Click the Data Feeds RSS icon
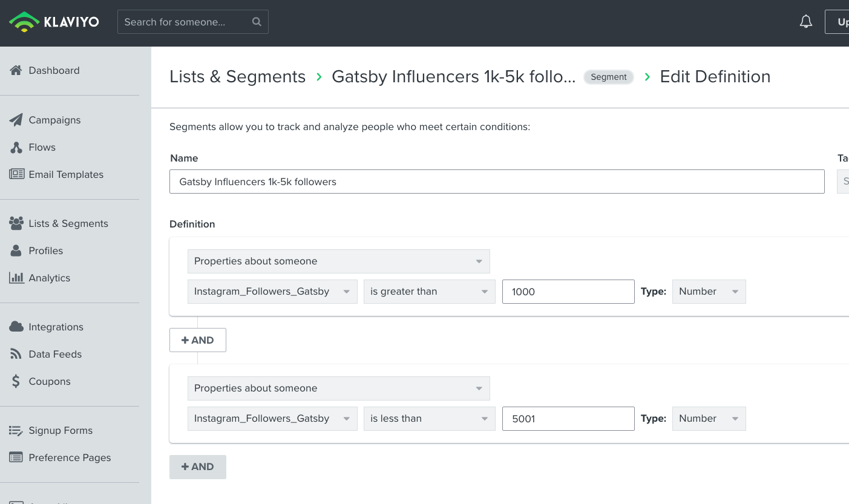The height and width of the screenshot is (504, 849). click(16, 354)
